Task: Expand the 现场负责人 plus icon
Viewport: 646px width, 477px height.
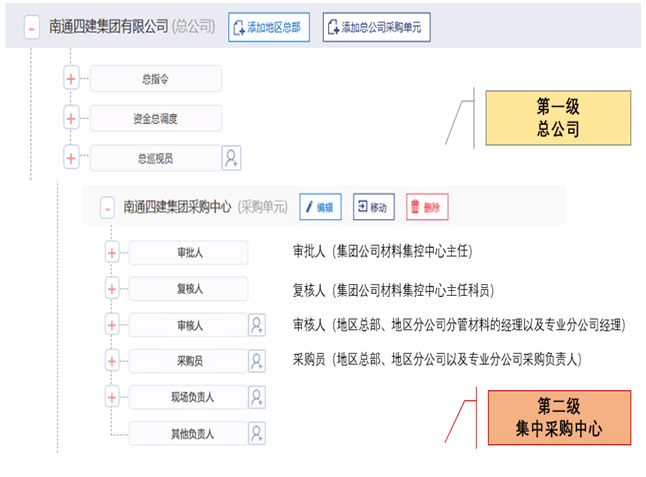Action: pyautogui.click(x=112, y=398)
